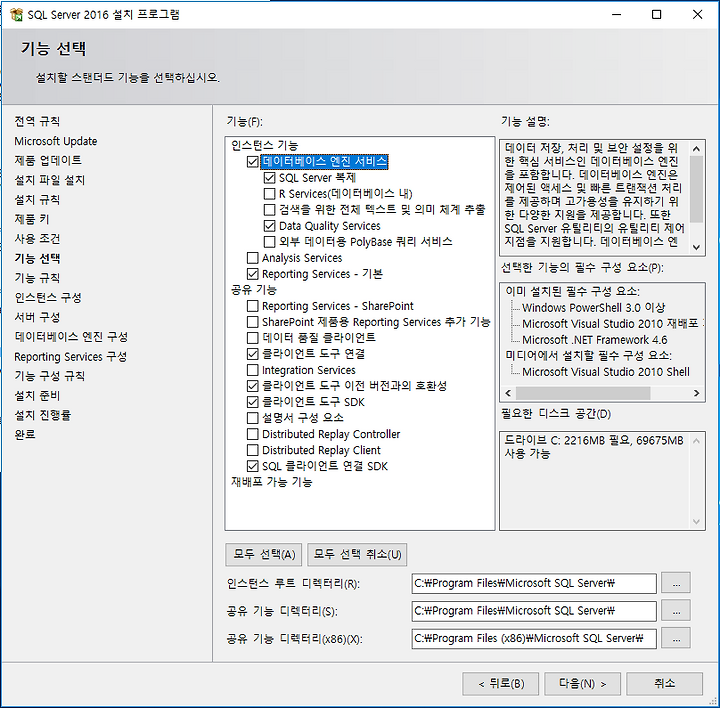The width and height of the screenshot is (720, 708).
Task: Browse for 인스턴스 루트 디렉터리 folder
Action: (x=676, y=584)
